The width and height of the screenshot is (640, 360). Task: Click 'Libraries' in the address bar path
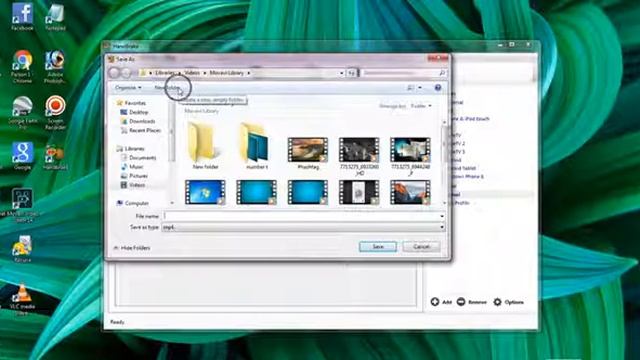164,73
